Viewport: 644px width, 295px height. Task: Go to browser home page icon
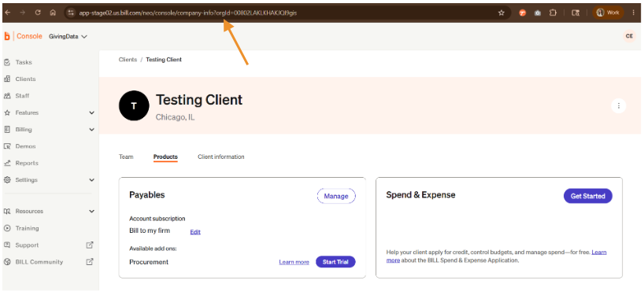(53, 13)
